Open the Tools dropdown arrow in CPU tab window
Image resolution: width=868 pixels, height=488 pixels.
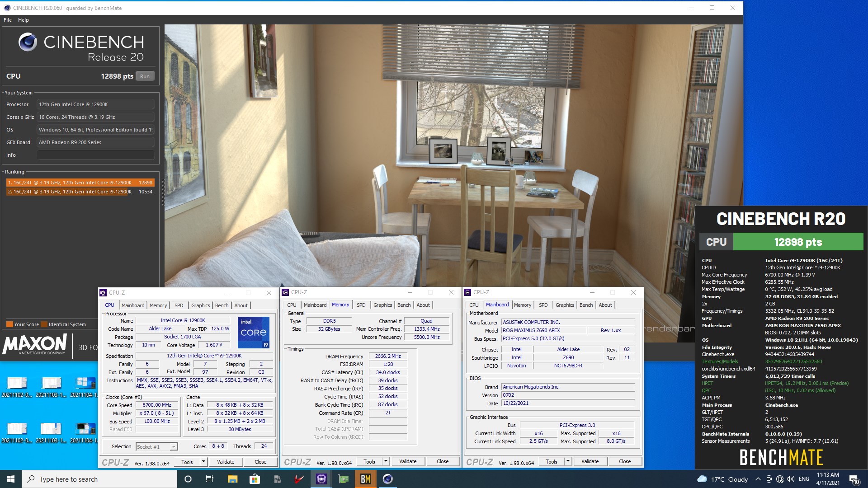(204, 462)
